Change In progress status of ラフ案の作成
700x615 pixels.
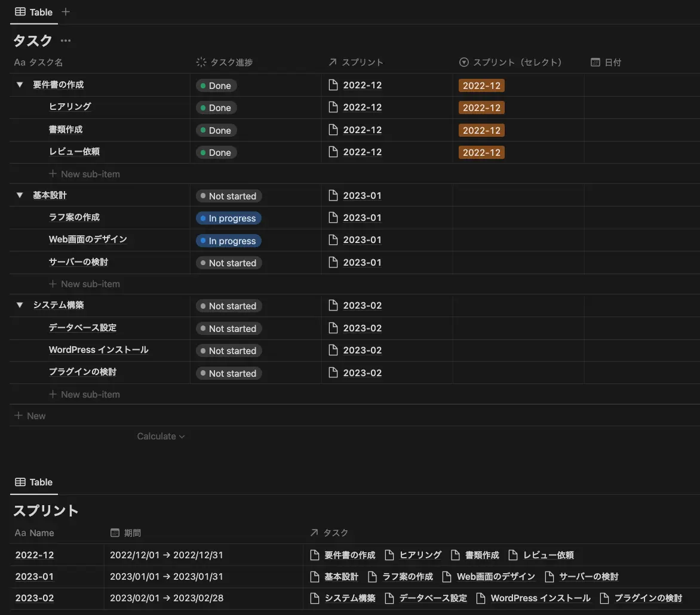[x=228, y=219]
